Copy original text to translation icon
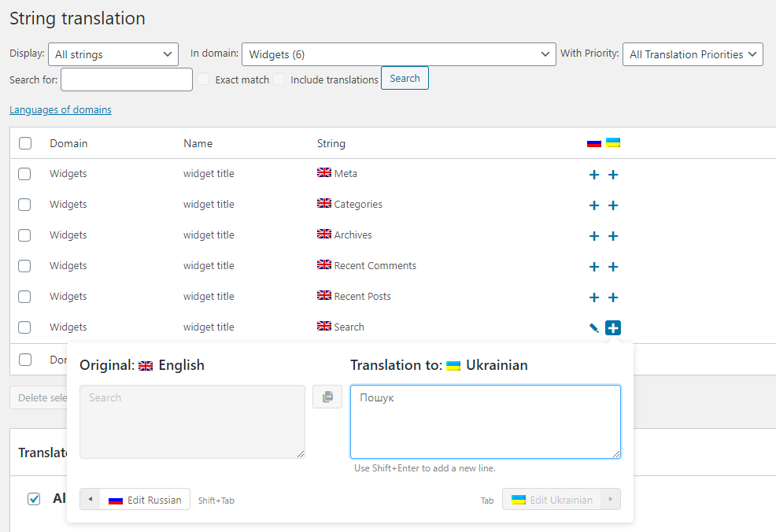 pos(327,397)
